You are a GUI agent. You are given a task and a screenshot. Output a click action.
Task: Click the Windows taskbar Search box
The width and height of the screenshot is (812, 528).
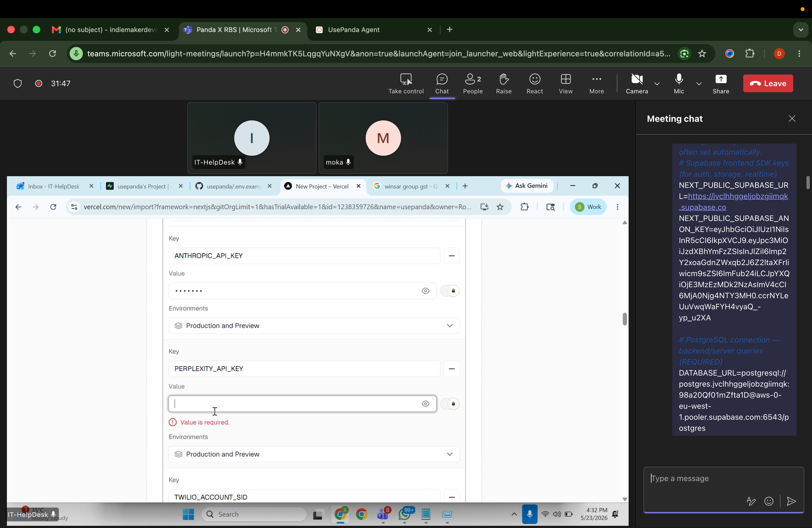pos(254,514)
